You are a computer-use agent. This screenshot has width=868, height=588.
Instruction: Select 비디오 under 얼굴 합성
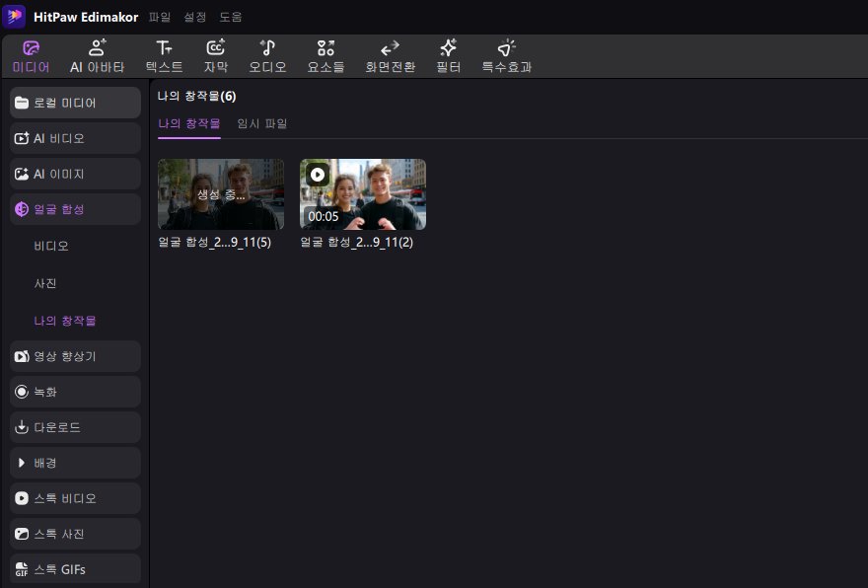[x=51, y=246]
